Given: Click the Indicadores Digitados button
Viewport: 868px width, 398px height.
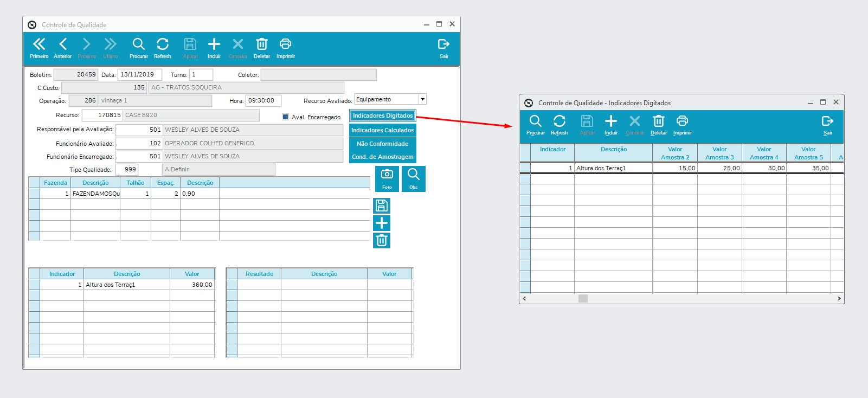Looking at the screenshot, I should point(383,115).
